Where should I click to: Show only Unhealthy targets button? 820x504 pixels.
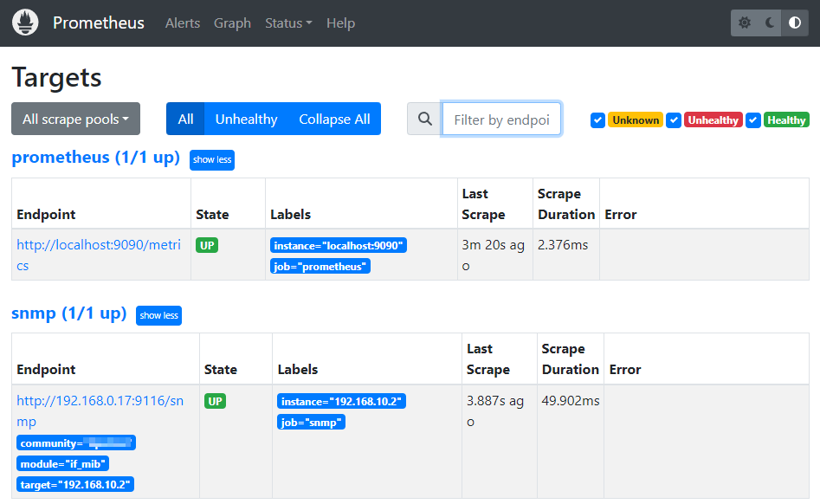pyautogui.click(x=246, y=119)
